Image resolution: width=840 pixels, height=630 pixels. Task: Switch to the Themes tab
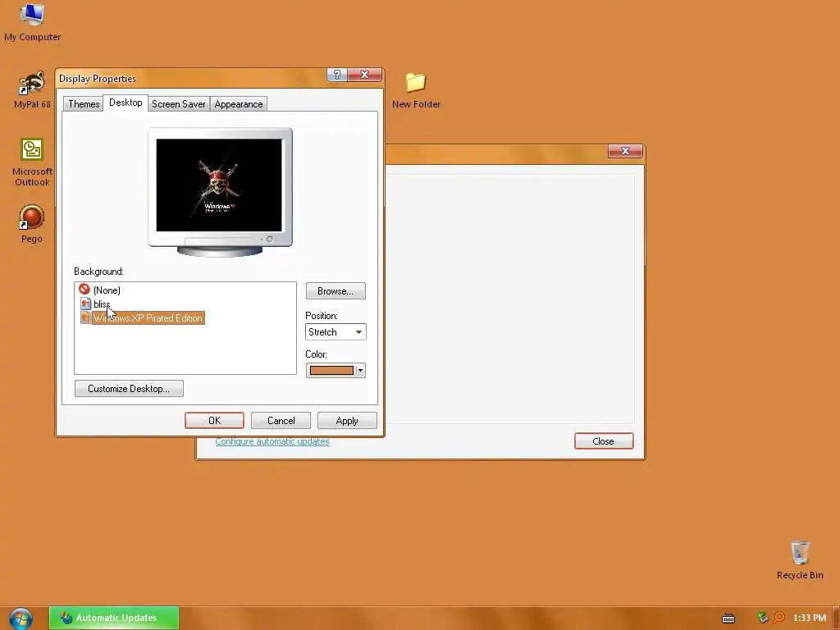pos(84,104)
